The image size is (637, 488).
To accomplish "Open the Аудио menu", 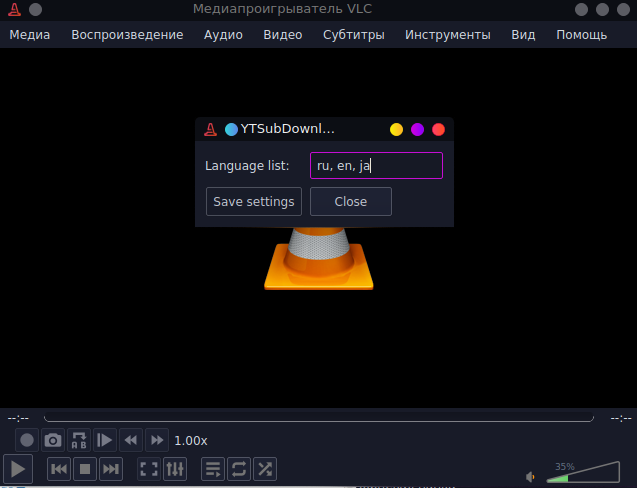I will click(223, 35).
